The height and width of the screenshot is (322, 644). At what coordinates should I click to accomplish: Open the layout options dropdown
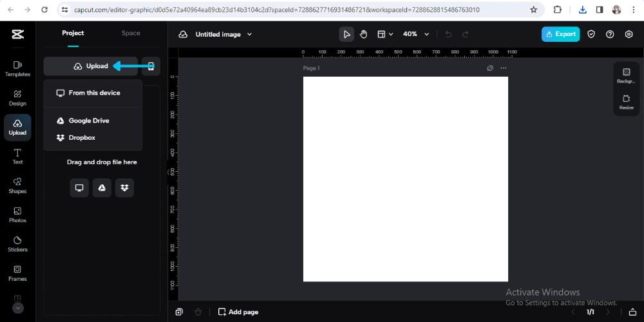(385, 34)
